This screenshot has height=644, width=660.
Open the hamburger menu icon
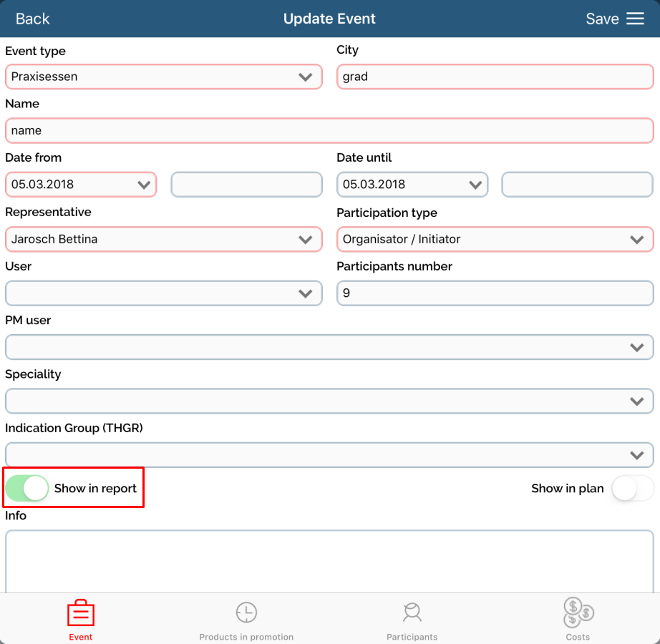coord(636,19)
